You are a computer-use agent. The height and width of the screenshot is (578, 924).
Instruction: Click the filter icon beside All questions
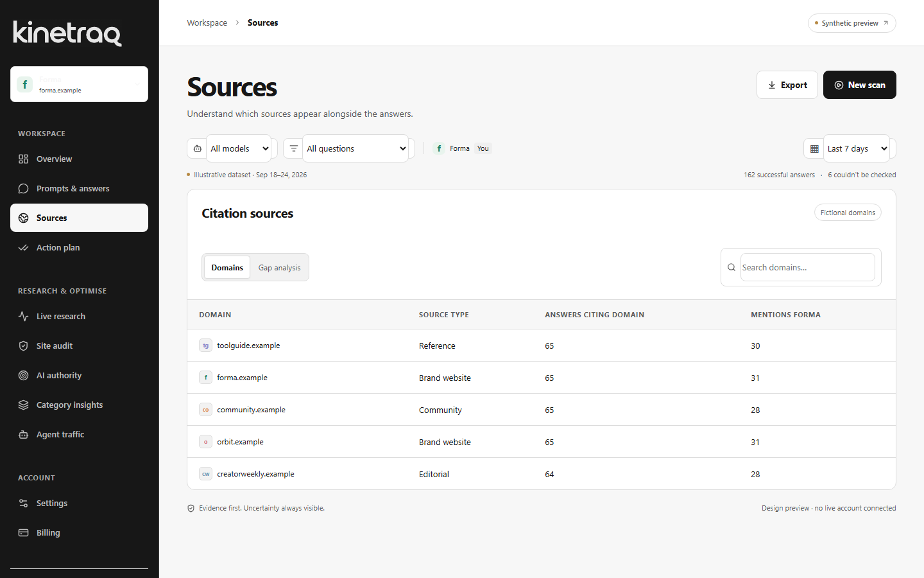coord(294,148)
